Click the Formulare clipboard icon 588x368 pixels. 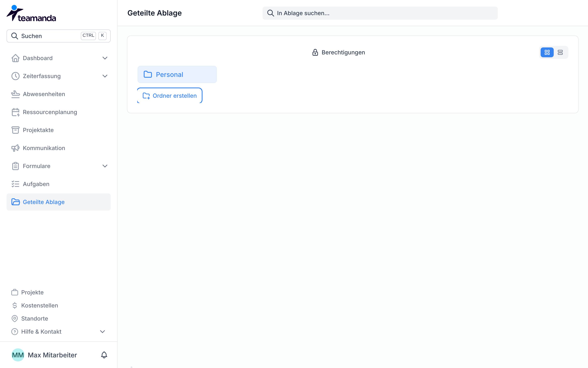[x=16, y=166]
